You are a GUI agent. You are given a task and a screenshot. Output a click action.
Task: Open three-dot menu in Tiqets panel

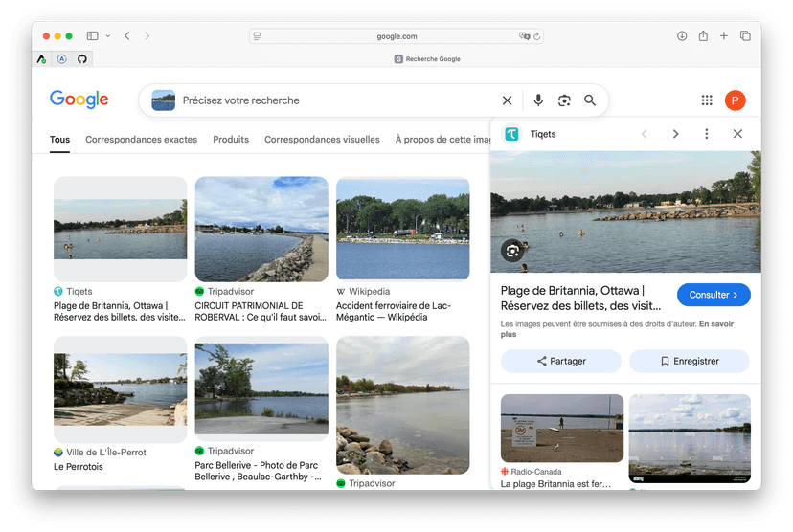point(707,134)
